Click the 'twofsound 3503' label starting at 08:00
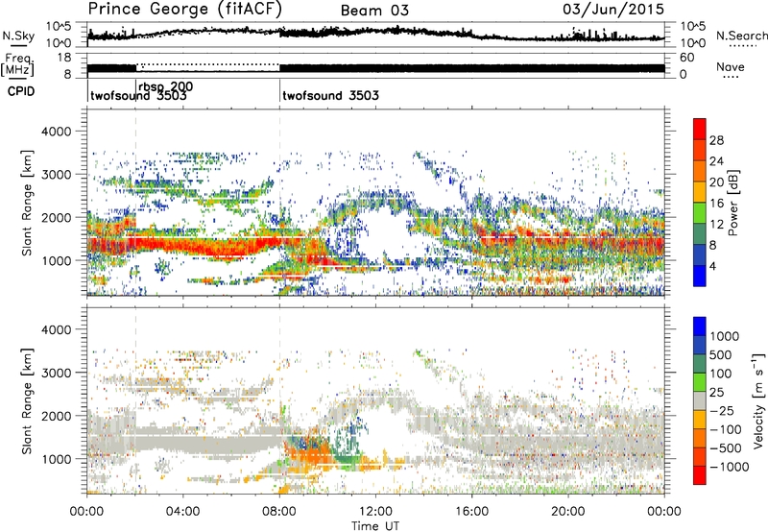Viewport: 768px width, 532px height. 330,95
